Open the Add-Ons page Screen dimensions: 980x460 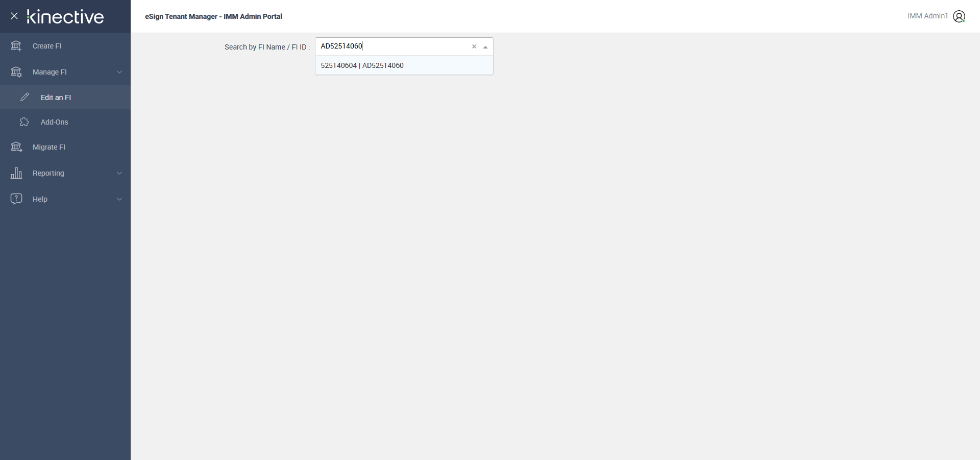pyautogui.click(x=65, y=122)
